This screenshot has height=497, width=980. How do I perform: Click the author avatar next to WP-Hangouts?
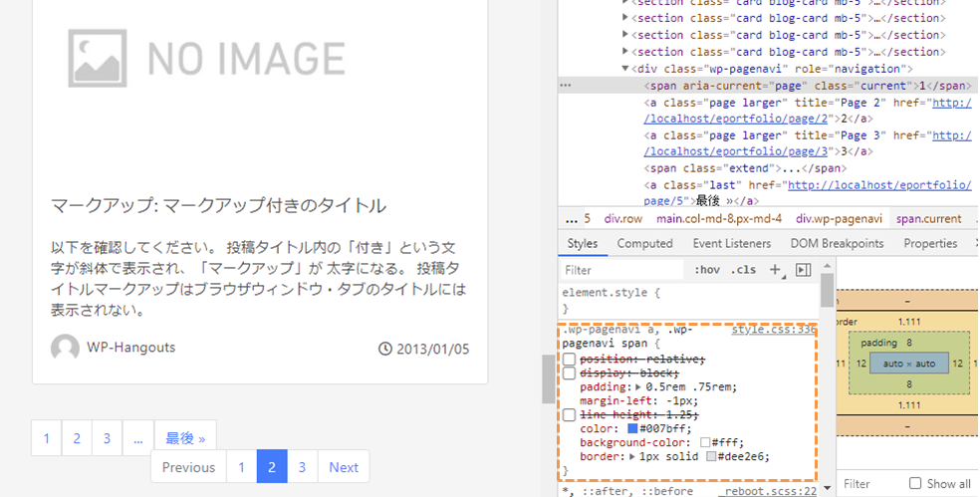(65, 348)
